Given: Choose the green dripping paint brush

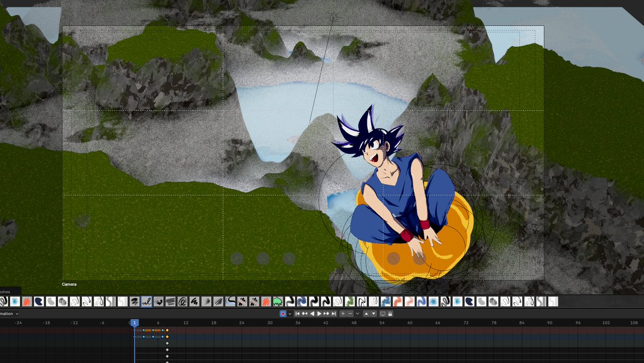Looking at the screenshot, I should 278,302.
